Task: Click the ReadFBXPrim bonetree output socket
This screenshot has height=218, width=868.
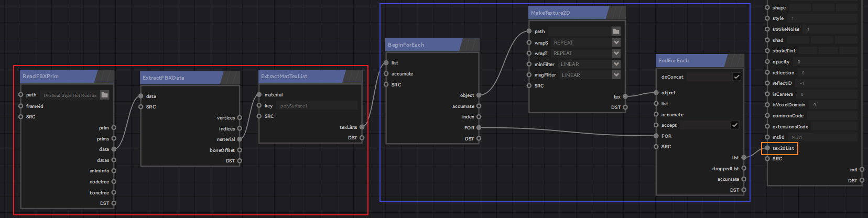Action: [x=114, y=192]
